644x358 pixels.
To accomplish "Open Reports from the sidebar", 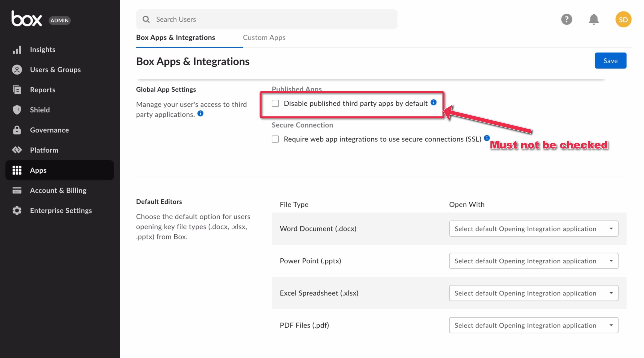I will (60, 90).
